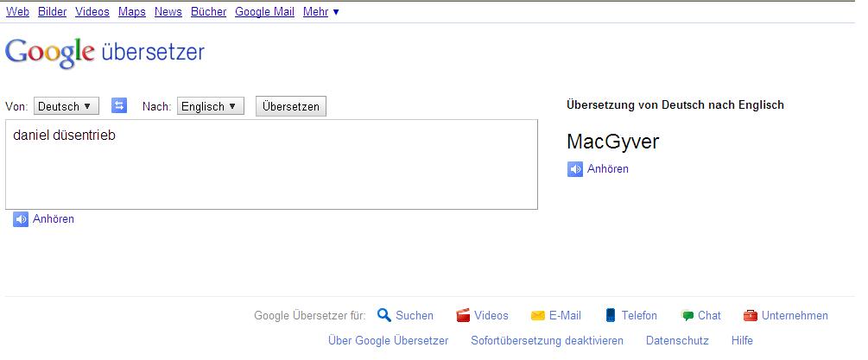This screenshot has height=360, width=868.
Task: Open the Über Google Übersetzer link
Action: [388, 341]
